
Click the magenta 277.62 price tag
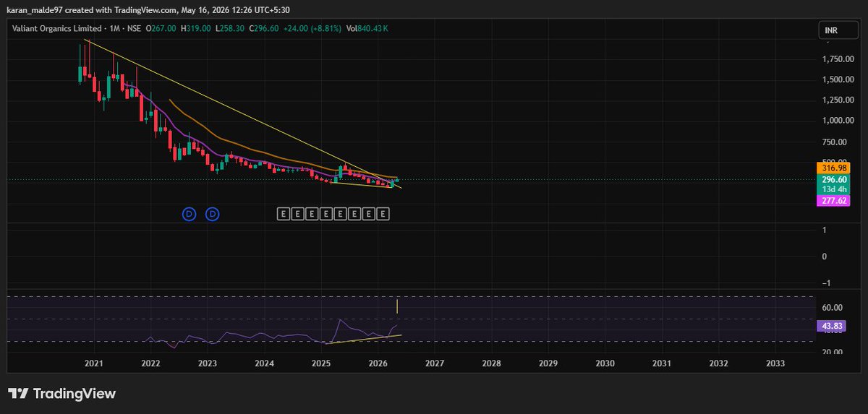click(834, 200)
